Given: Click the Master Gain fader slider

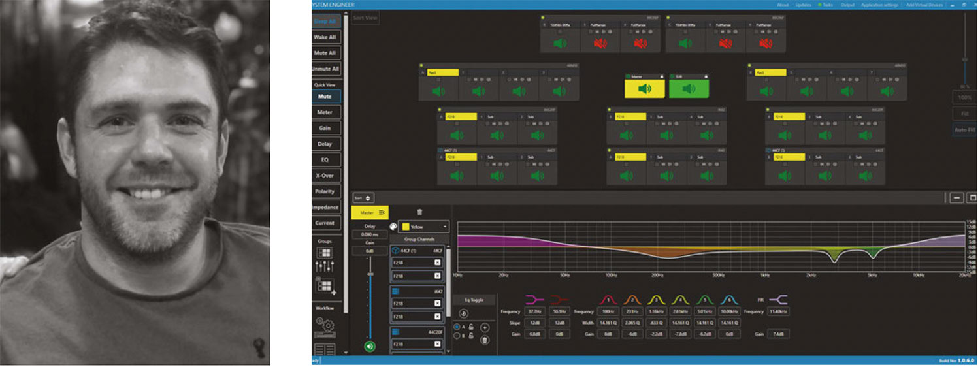Looking at the screenshot, I should (370, 276).
